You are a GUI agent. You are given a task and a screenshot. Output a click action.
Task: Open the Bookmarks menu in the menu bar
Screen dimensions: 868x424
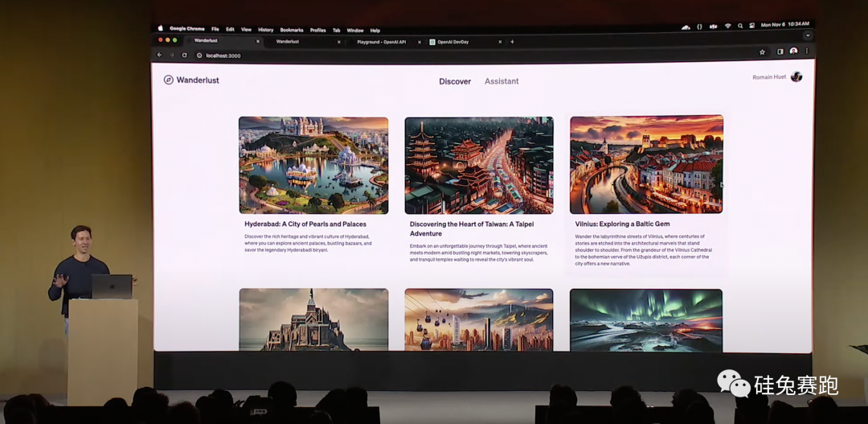pos(292,30)
